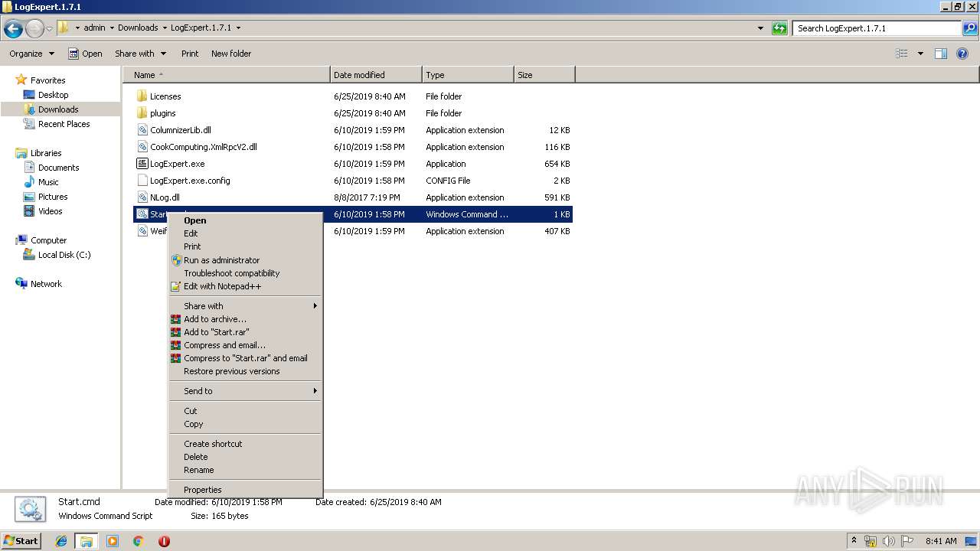Select the CookComputing.XmlRpcV2.dll file icon
Screen dimensions: 980x551
tap(142, 147)
